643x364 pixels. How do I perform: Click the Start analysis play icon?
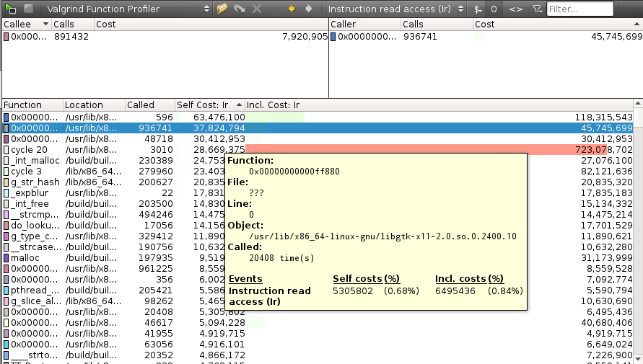11,9
